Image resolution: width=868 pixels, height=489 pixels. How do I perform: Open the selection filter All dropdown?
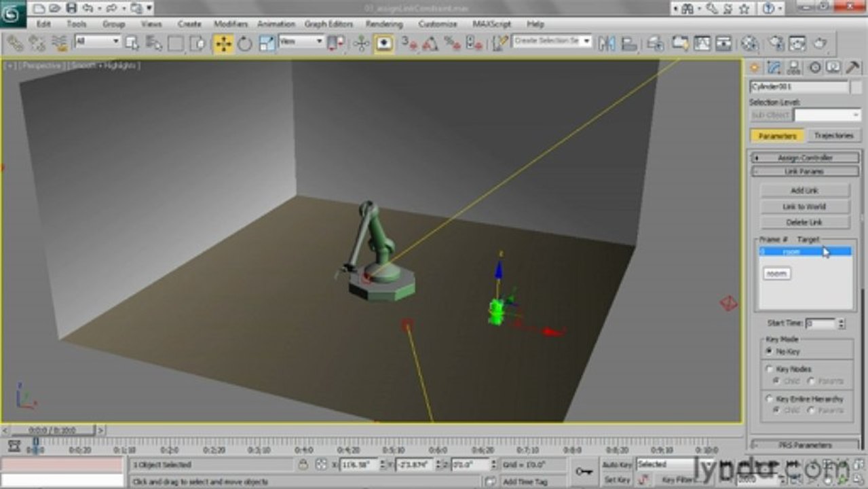(97, 41)
